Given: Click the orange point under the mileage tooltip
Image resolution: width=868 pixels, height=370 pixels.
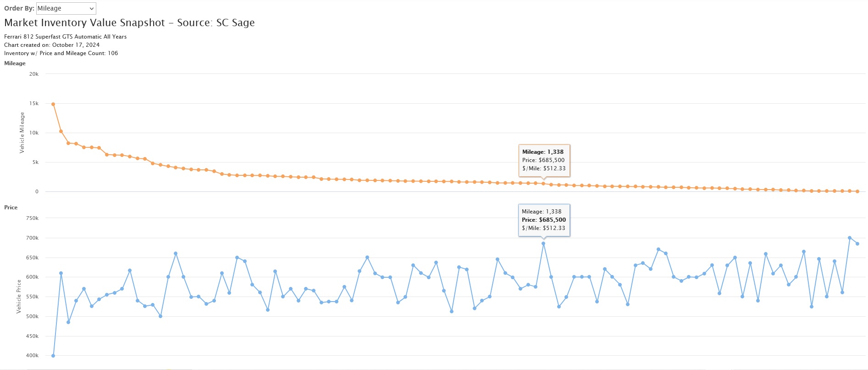Looking at the screenshot, I should tap(543, 184).
